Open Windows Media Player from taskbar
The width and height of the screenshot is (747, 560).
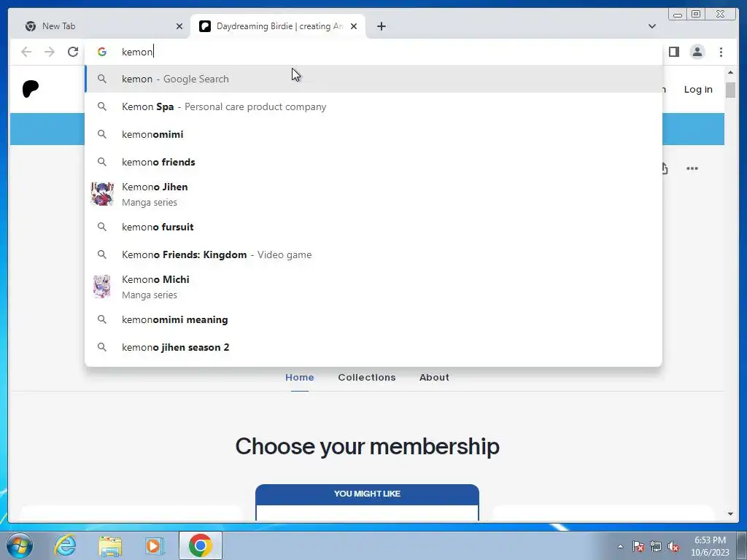(155, 545)
